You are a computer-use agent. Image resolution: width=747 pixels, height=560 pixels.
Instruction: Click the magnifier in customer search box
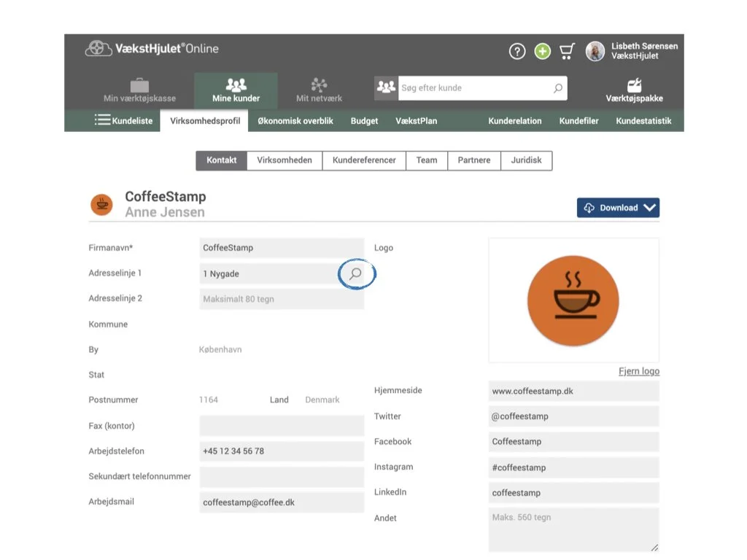[x=557, y=88]
